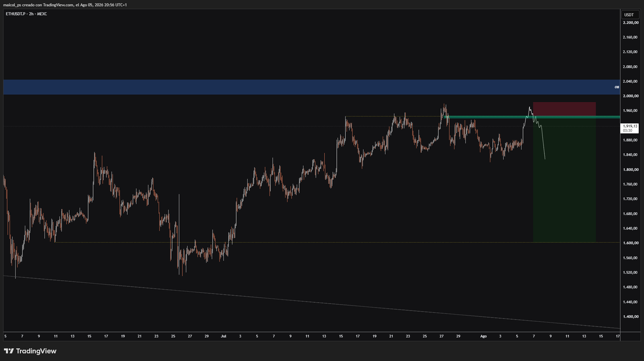The width and height of the screenshot is (644, 361).
Task: Click the TradingView logo
Action: 30,351
